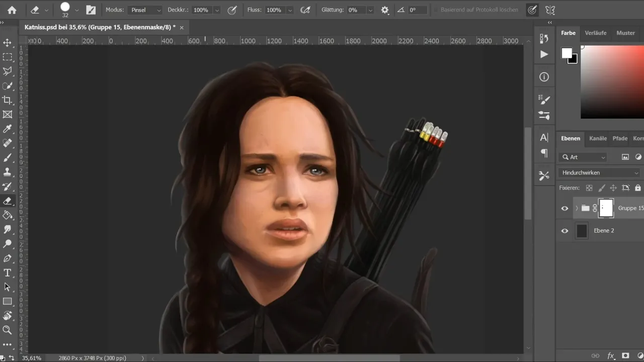The width and height of the screenshot is (644, 362).
Task: Switch to the Farbe tab
Action: point(568,33)
